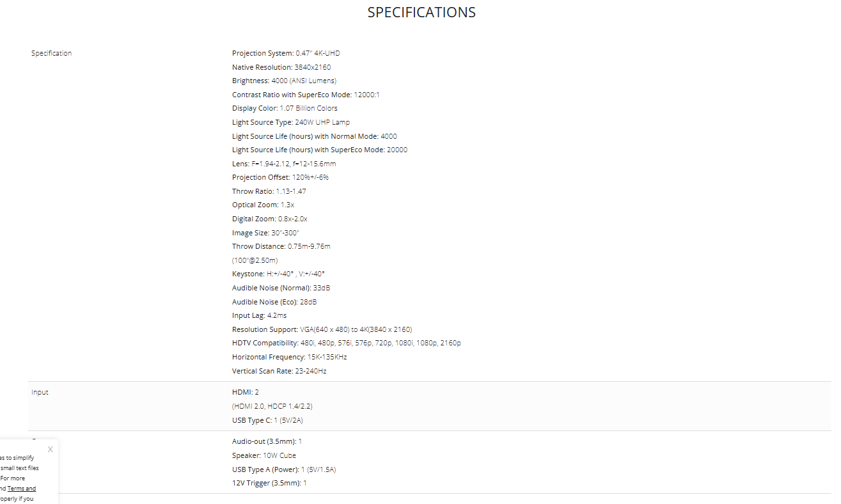The image size is (841, 504).
Task: Click the Input Lag 4.2ms line
Action: tap(259, 315)
